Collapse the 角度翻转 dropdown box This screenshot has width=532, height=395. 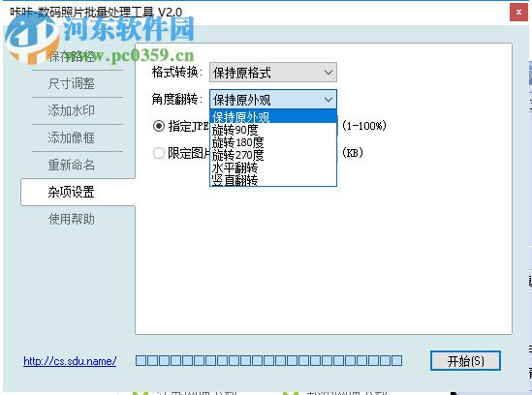coord(273,100)
